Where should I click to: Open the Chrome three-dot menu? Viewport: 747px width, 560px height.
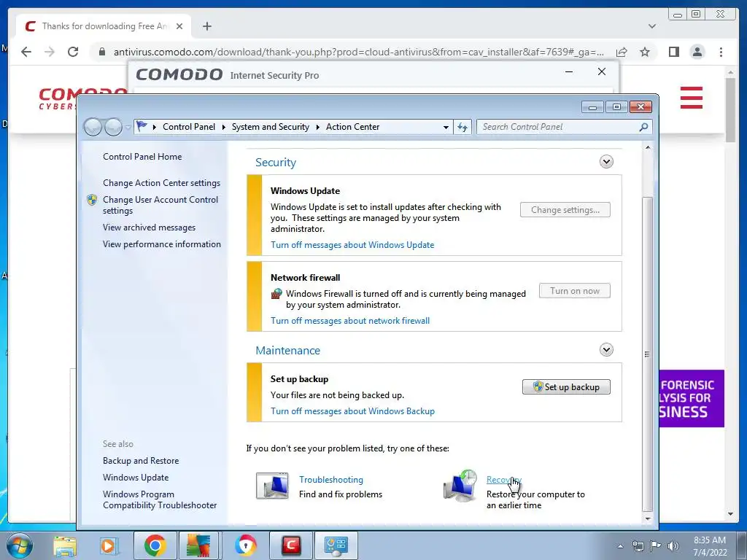(721, 52)
